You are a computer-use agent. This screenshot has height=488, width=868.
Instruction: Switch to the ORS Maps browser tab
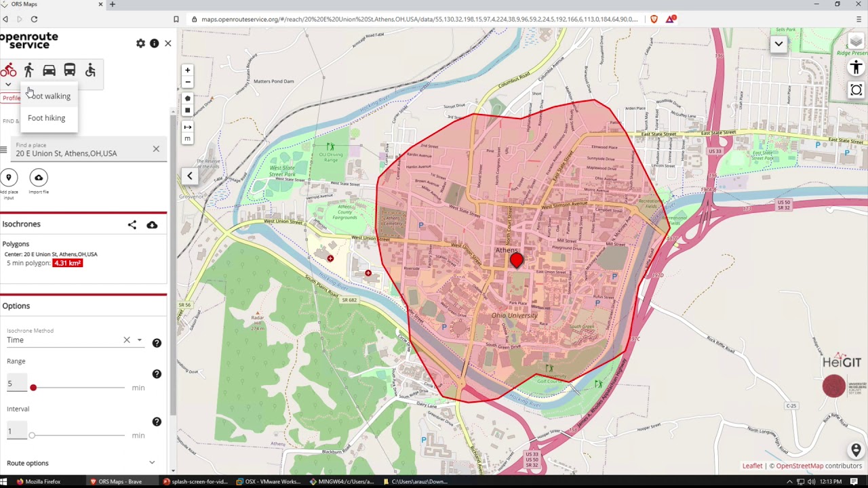click(x=53, y=4)
